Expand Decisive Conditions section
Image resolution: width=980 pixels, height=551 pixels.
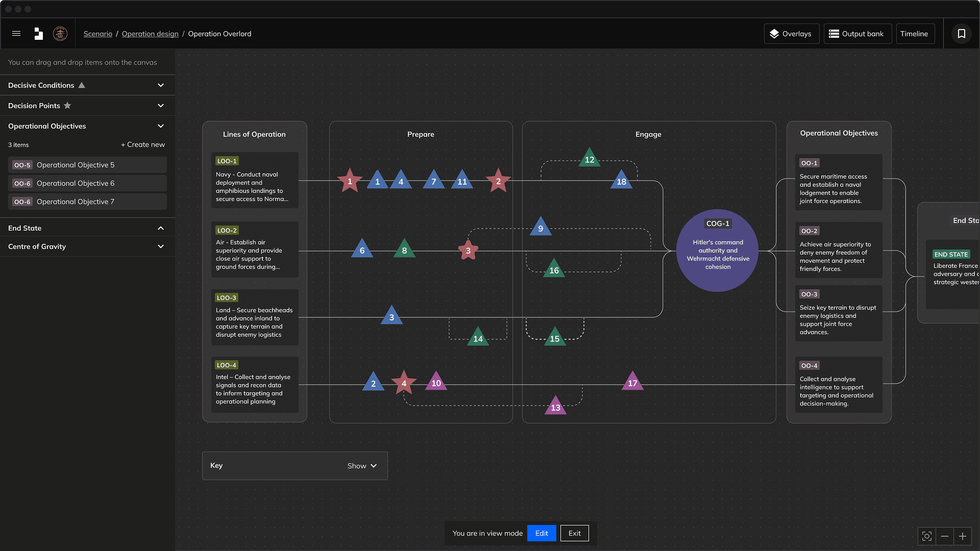click(x=161, y=85)
